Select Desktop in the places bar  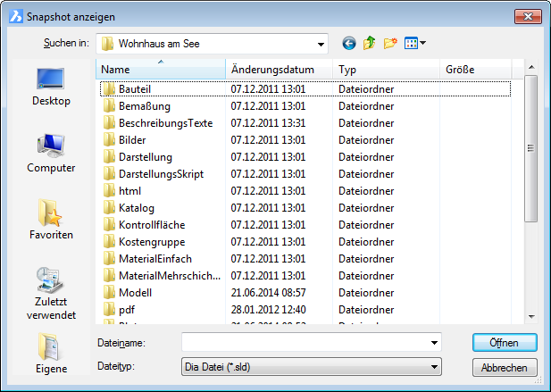pos(51,87)
